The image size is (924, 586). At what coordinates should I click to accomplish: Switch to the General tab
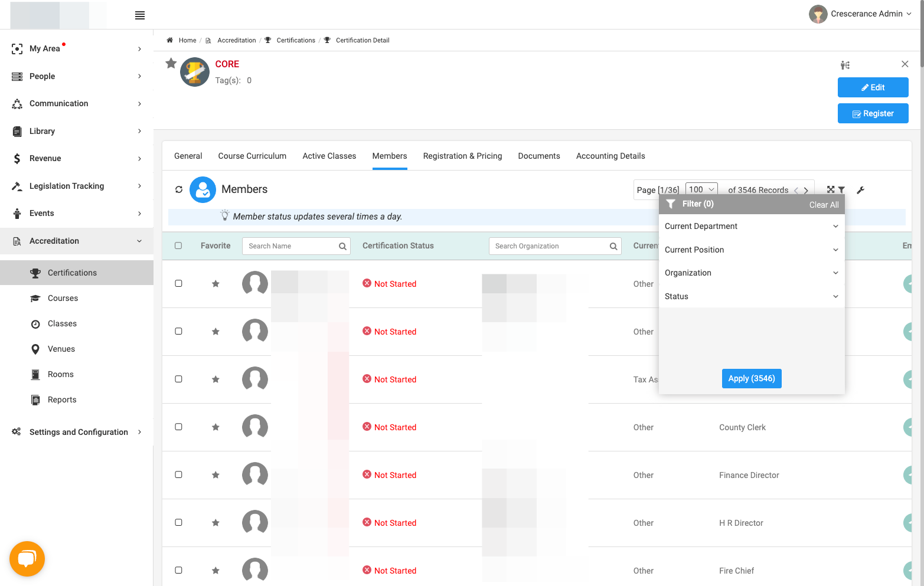tap(188, 156)
